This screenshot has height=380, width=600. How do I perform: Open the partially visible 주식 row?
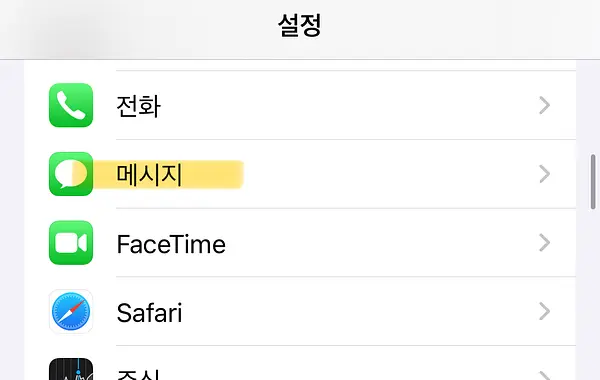click(x=300, y=363)
